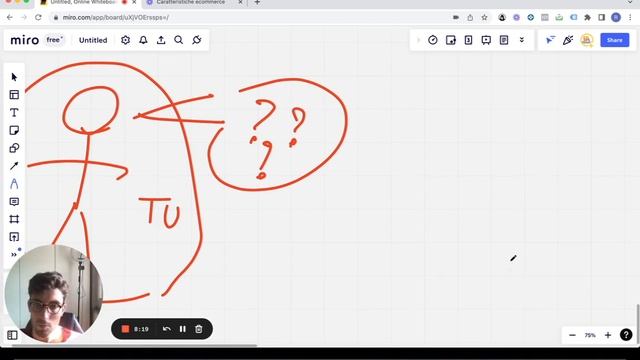The width and height of the screenshot is (640, 360).
Task: Click the board title Untitled
Action: 93,40
